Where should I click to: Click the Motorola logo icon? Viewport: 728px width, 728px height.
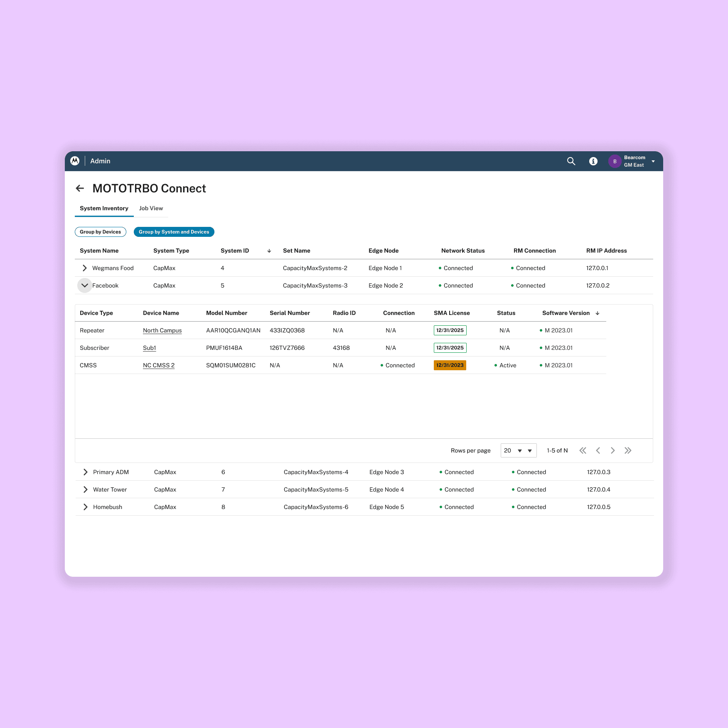click(75, 161)
